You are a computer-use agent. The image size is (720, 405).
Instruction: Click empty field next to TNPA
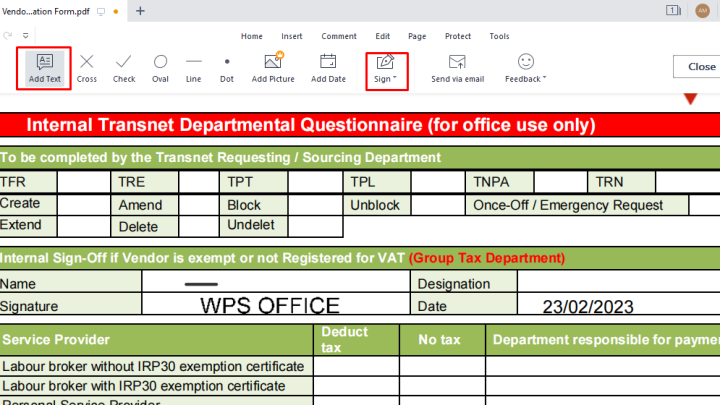coord(560,182)
